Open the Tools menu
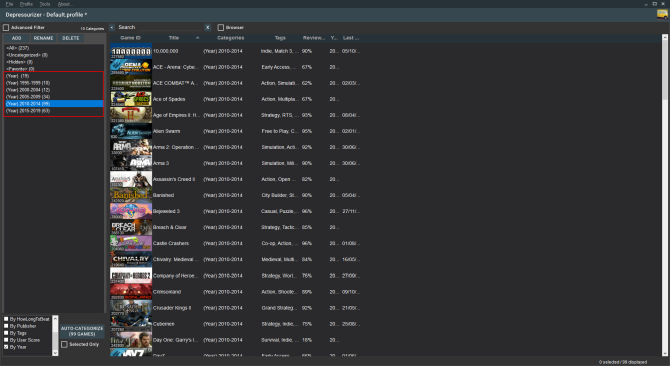 45,4
